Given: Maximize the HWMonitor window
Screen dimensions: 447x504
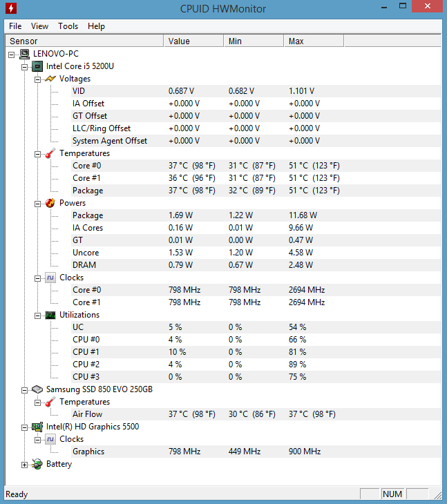Looking at the screenshot, I should (403, 6).
